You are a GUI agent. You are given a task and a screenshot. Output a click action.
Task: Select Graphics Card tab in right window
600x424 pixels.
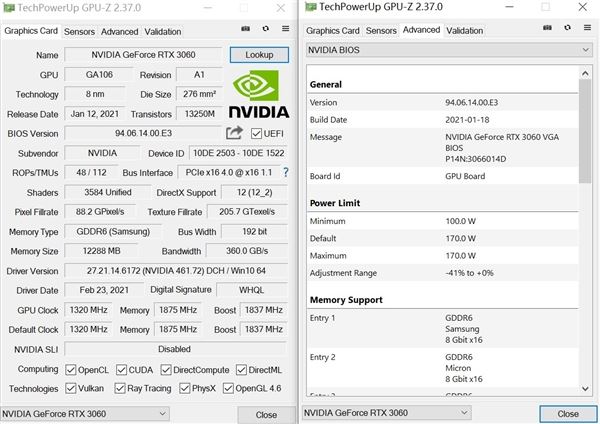333,31
